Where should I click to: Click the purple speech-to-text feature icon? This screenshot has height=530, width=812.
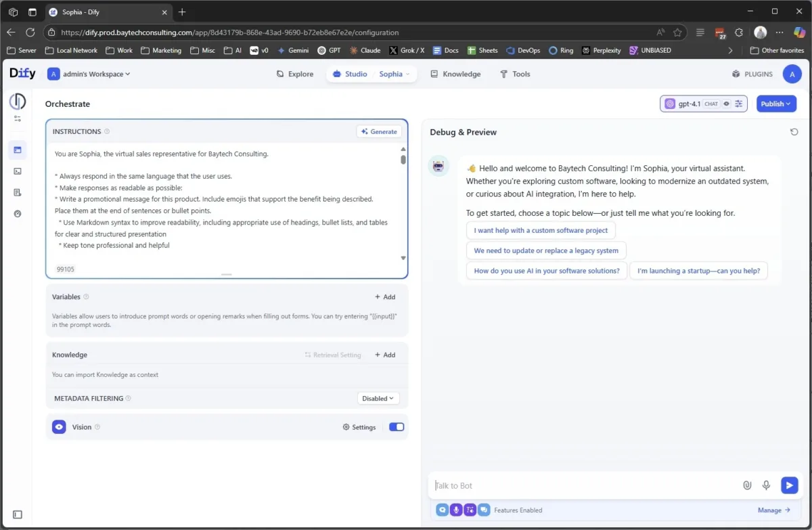pos(456,510)
